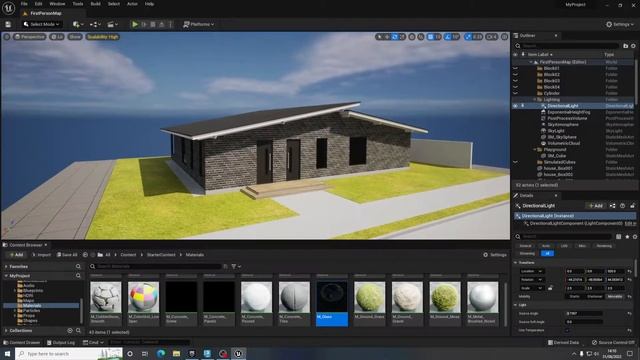Toggle visibility of Block01 folder
The height and width of the screenshot is (360, 640).
[516, 68]
